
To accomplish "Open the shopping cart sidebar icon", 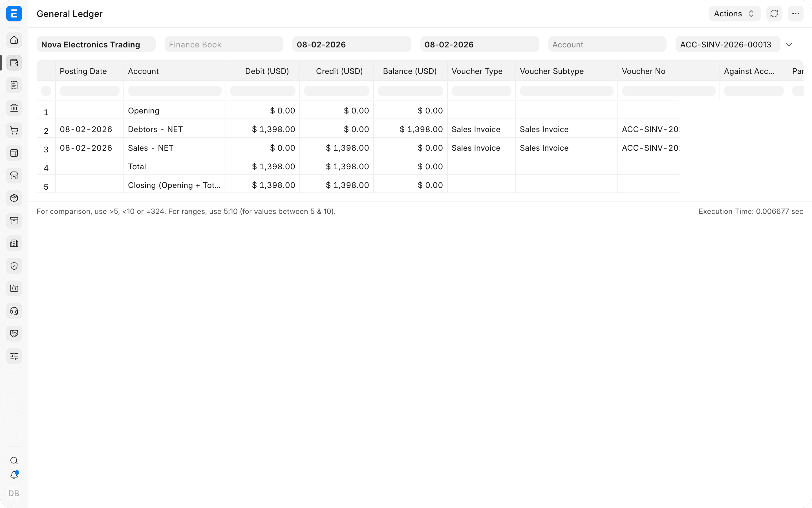I will [14, 130].
